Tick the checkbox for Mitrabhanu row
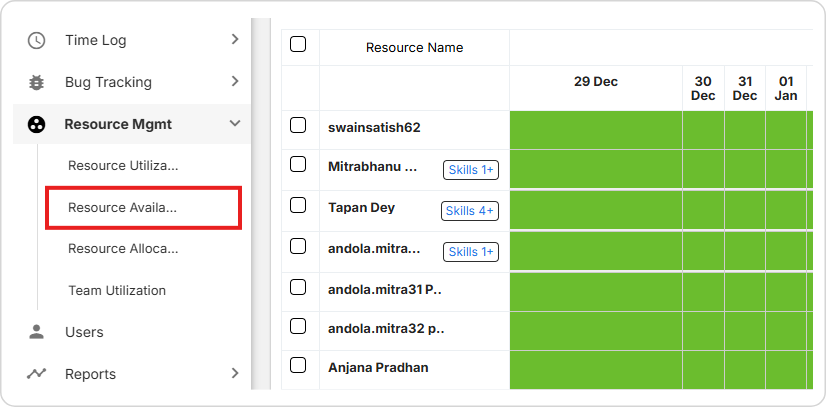 tap(298, 165)
